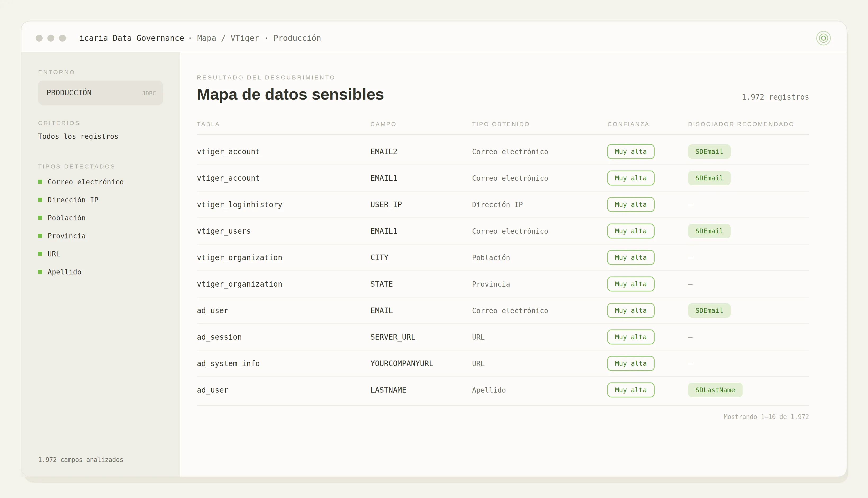The image size is (868, 498).
Task: Select the vtiger_loginhistory table cell
Action: pos(239,204)
